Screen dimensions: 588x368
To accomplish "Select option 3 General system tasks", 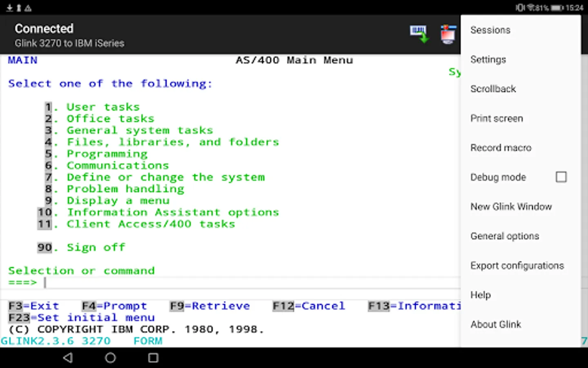I will tap(129, 130).
